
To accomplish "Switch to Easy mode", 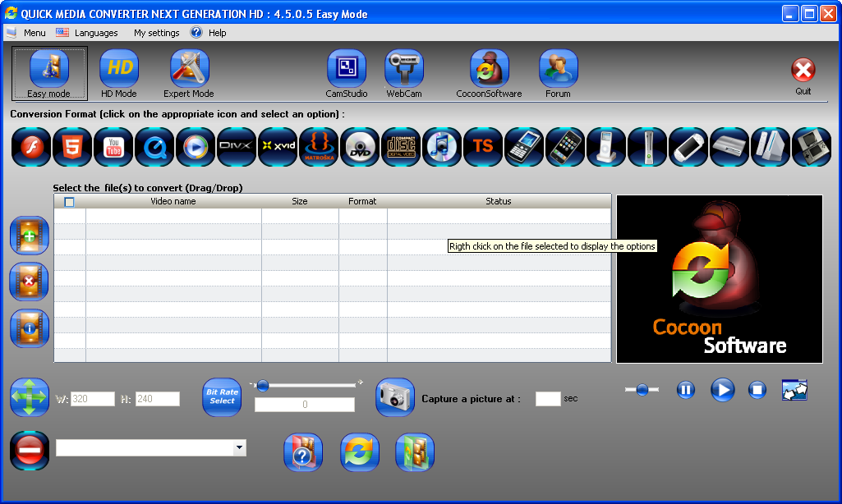I will pyautogui.click(x=48, y=74).
